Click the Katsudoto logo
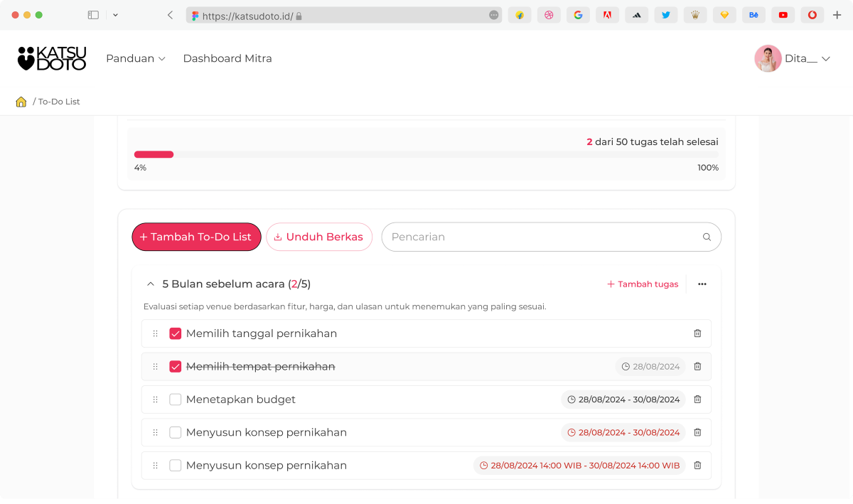This screenshot has height=504, width=853. [x=52, y=58]
